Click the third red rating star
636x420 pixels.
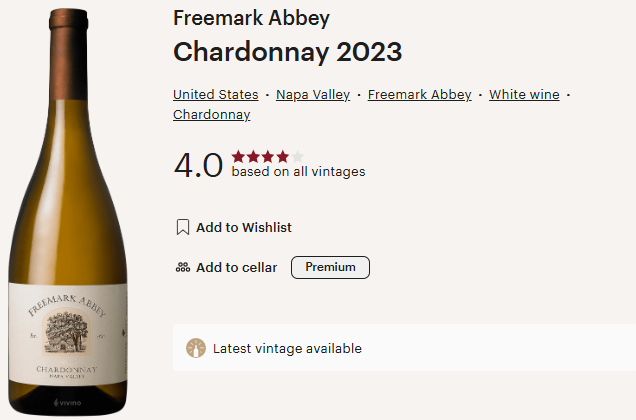coord(268,156)
